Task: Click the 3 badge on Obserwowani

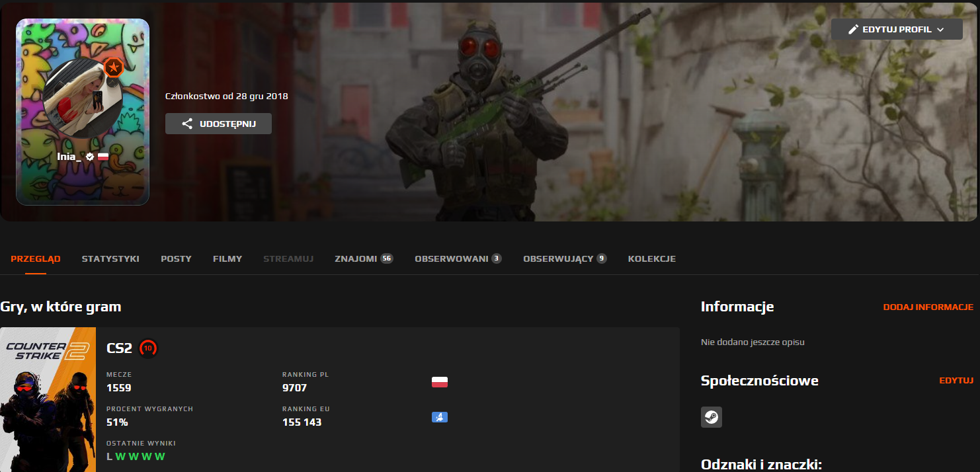Action: (496, 258)
